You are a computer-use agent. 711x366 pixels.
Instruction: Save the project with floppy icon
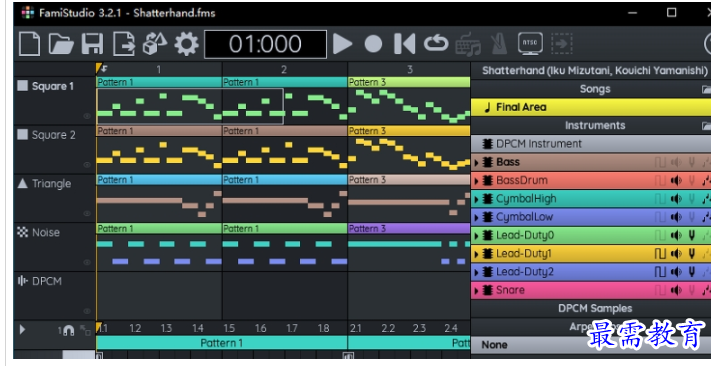[x=93, y=44]
